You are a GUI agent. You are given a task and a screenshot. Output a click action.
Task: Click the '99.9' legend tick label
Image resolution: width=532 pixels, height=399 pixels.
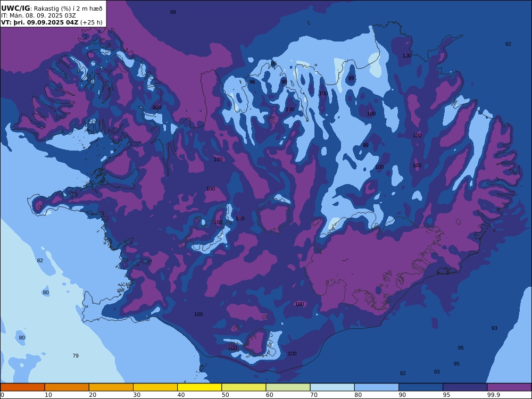[493, 395]
